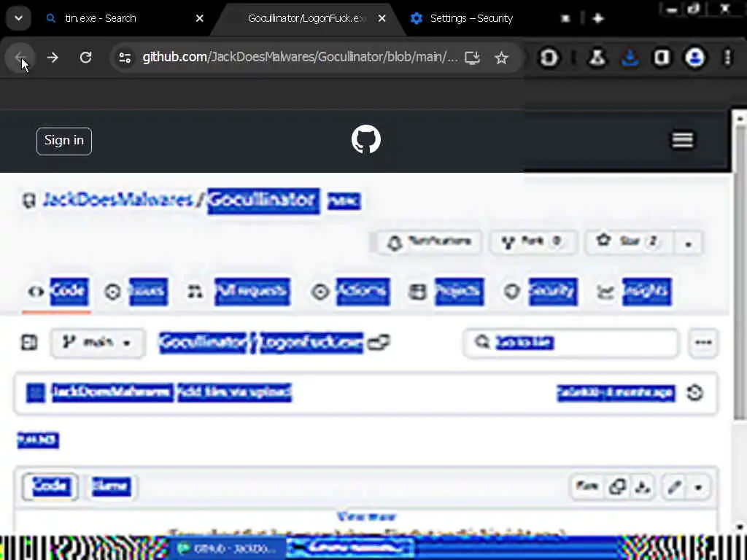This screenshot has width=747, height=560.
Task: Open the JackDoesMalwares owner link
Action: (117, 200)
